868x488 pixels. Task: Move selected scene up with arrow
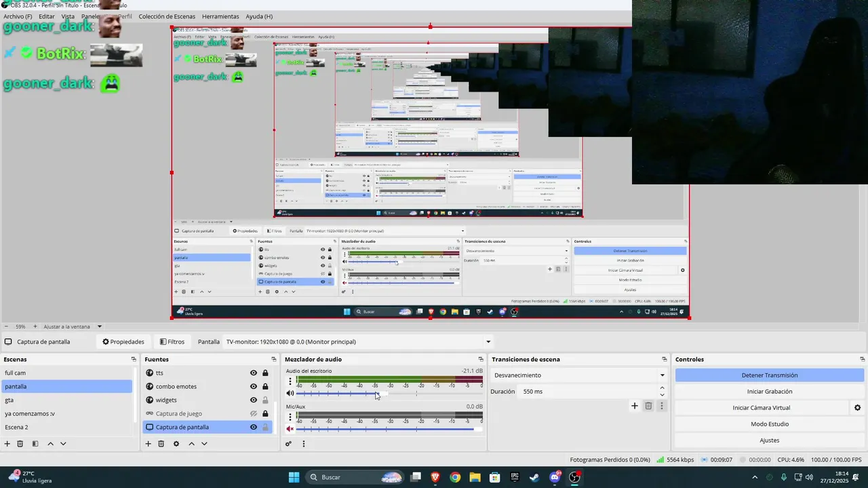point(50,444)
